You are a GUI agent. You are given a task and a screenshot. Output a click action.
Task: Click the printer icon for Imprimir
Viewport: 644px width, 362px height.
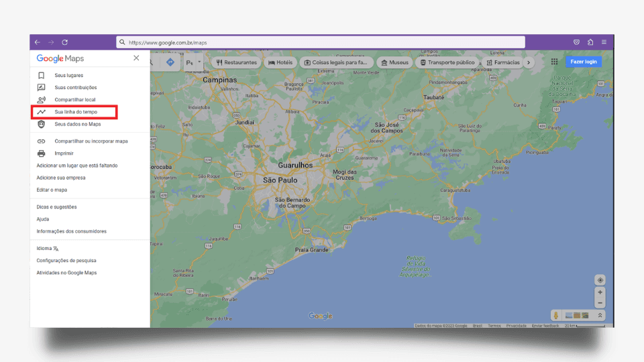[x=42, y=154]
